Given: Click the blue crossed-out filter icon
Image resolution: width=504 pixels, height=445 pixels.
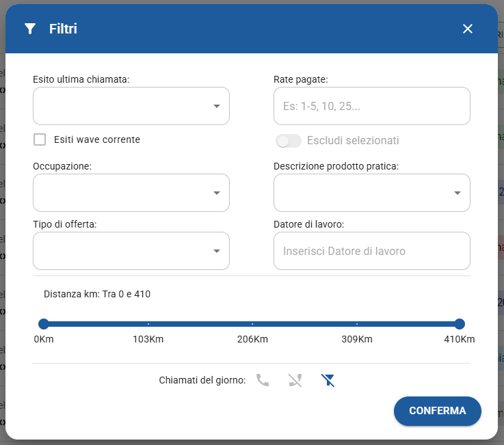Looking at the screenshot, I should click(x=328, y=380).
